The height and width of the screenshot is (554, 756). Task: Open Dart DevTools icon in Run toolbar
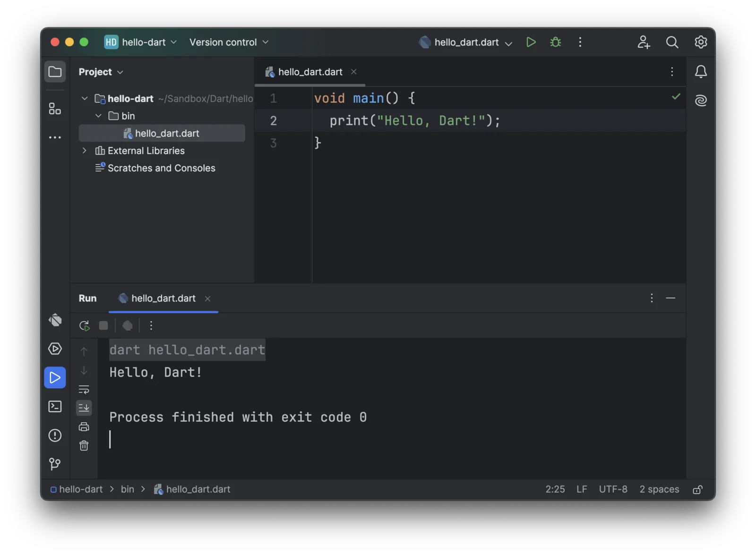(x=127, y=325)
